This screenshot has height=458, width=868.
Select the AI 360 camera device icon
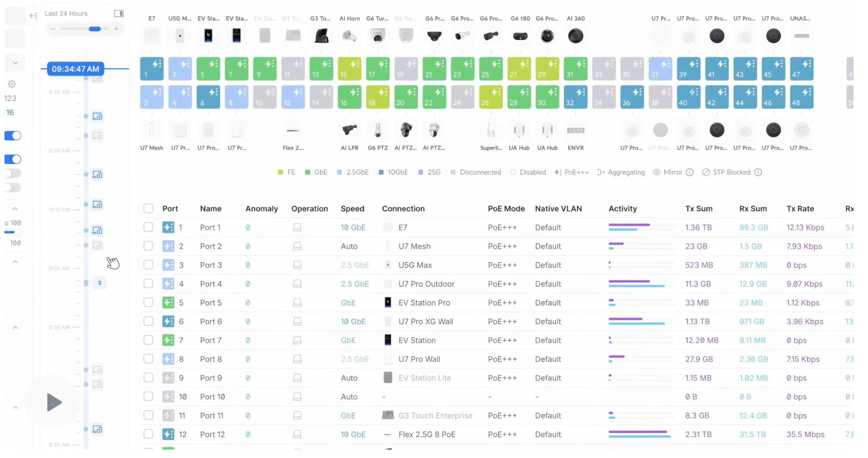pyautogui.click(x=575, y=36)
